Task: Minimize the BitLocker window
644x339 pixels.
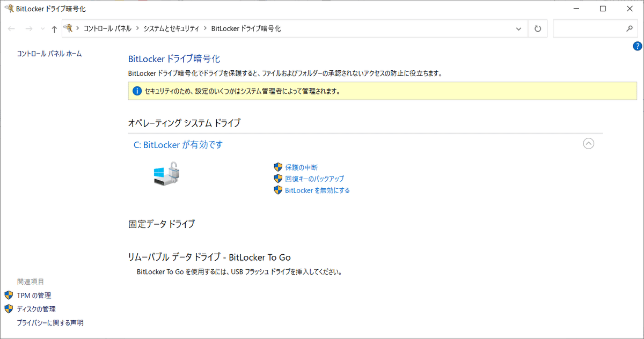Action: (x=576, y=9)
